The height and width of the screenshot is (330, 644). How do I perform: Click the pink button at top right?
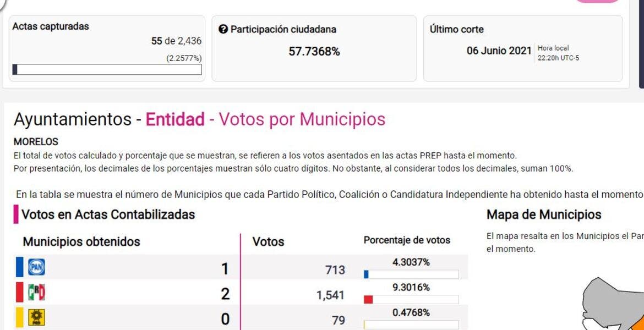[597, 2]
